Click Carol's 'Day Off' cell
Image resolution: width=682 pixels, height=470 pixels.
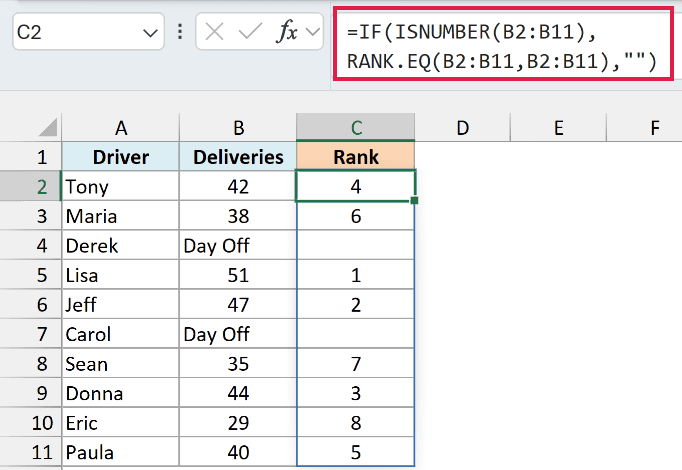238,334
